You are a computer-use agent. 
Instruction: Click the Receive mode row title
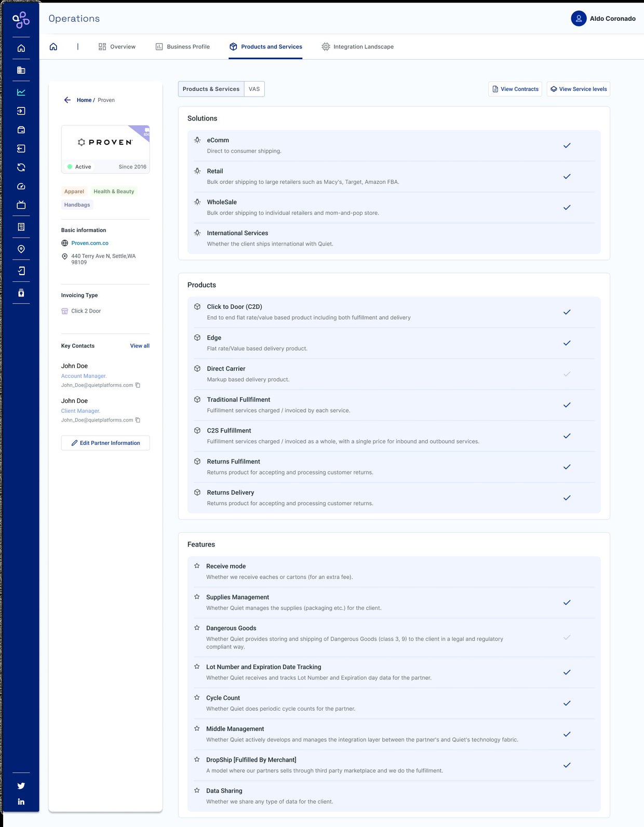[x=226, y=566]
